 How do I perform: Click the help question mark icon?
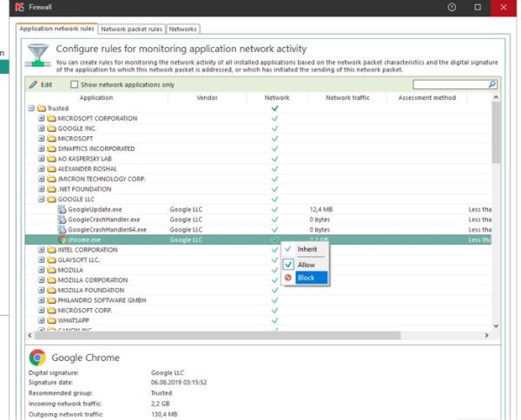pos(451,8)
